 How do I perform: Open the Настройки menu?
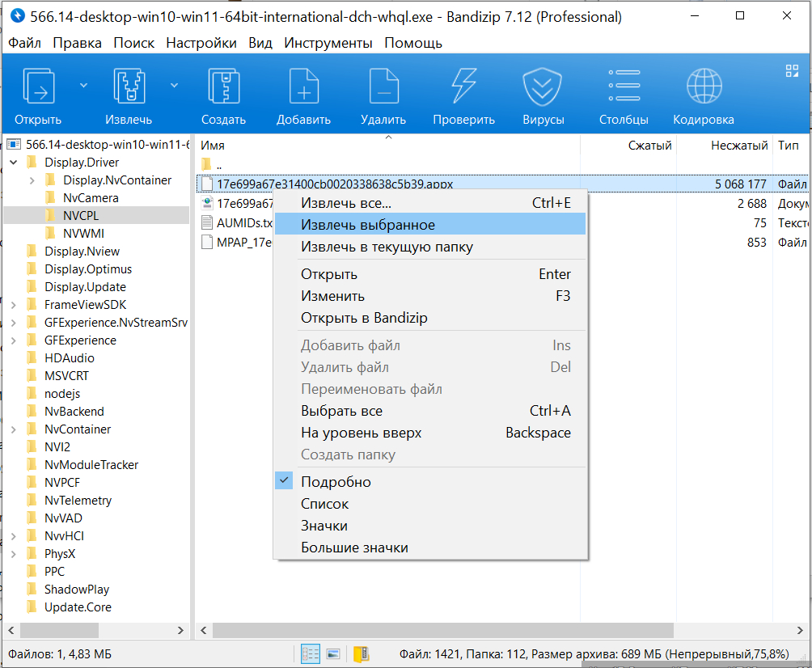[201, 43]
